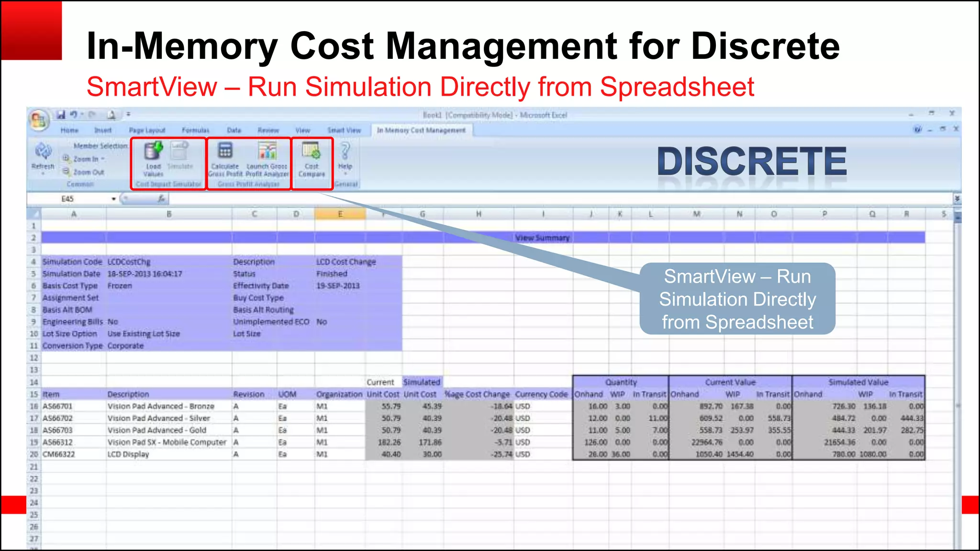Open the Data ribbon tab
The image size is (980, 551).
point(234,130)
